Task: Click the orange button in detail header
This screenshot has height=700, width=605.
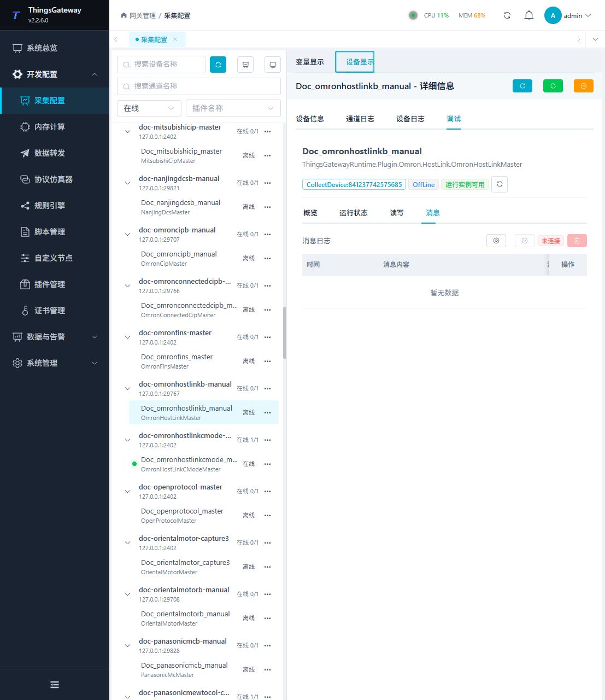Action: pyautogui.click(x=584, y=86)
